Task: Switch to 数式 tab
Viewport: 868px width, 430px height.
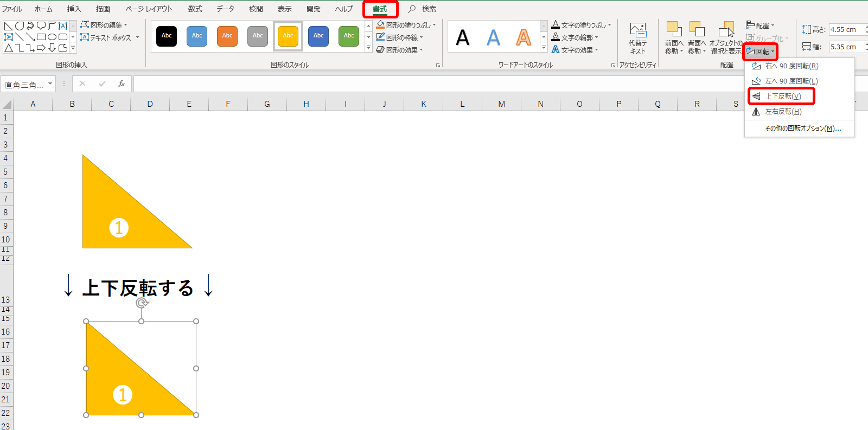Action: click(x=195, y=9)
